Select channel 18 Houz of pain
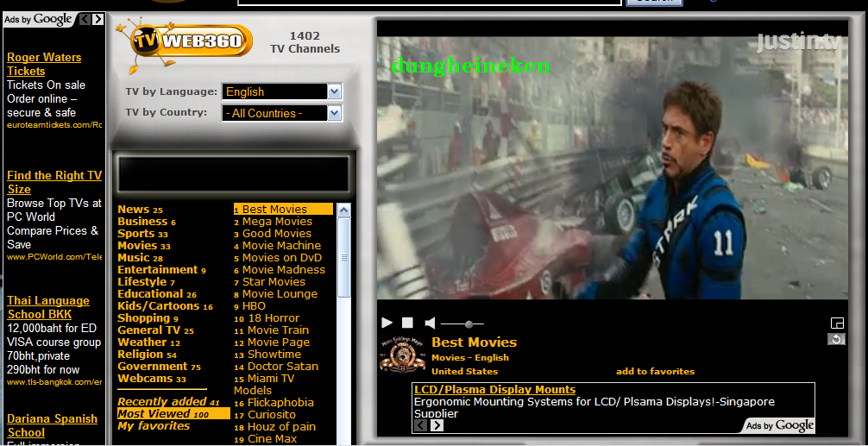The image size is (868, 446). 274,427
